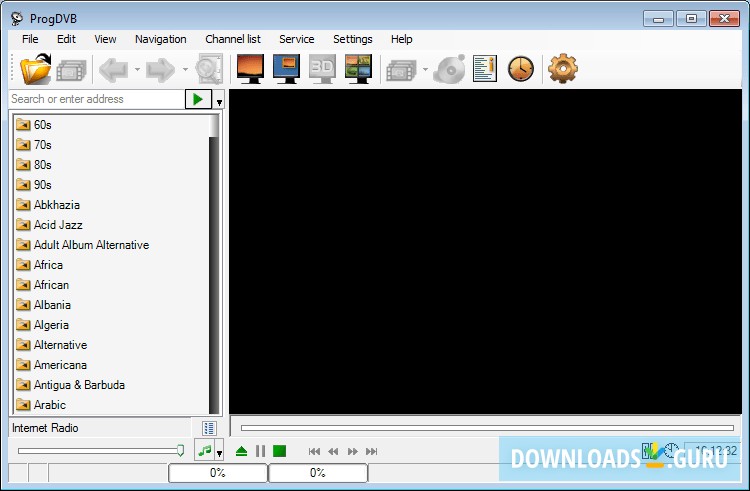Skip to next with the skip-forward button
The width and height of the screenshot is (750, 491).
point(372,451)
